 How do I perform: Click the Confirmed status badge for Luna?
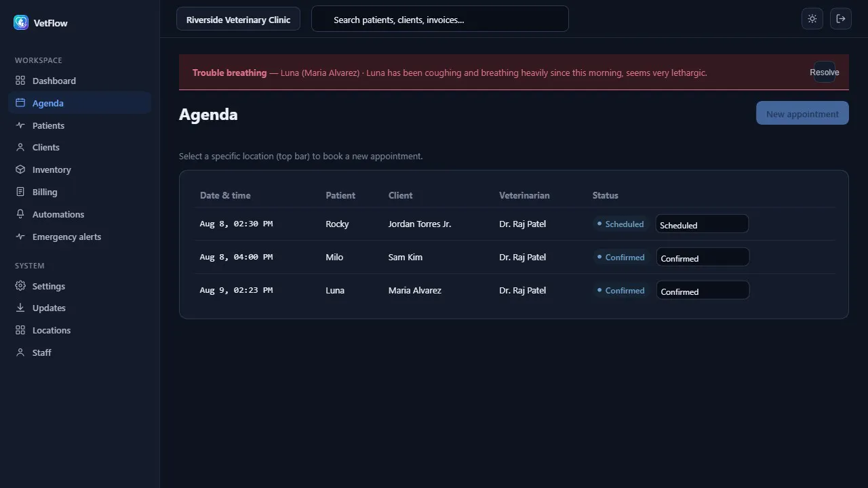click(x=621, y=290)
